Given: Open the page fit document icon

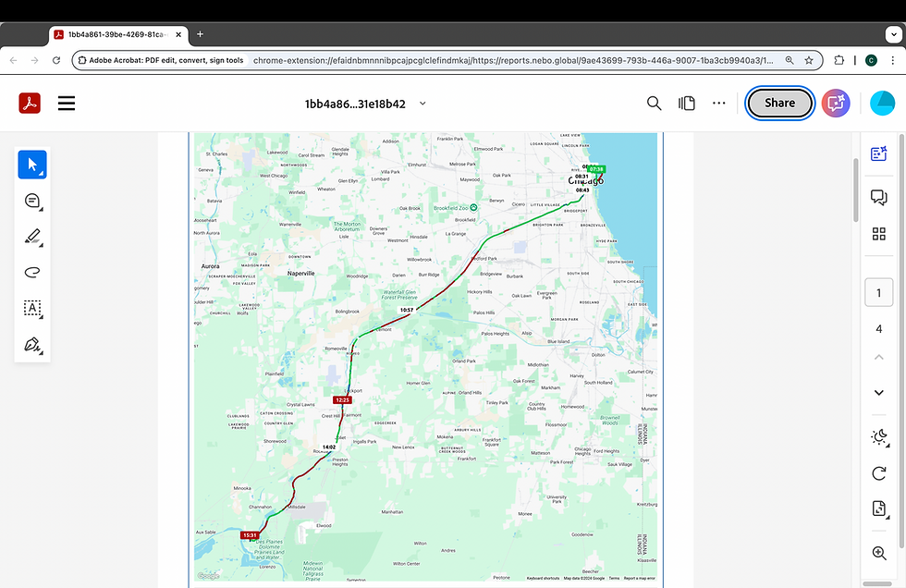Looking at the screenshot, I should [x=879, y=508].
